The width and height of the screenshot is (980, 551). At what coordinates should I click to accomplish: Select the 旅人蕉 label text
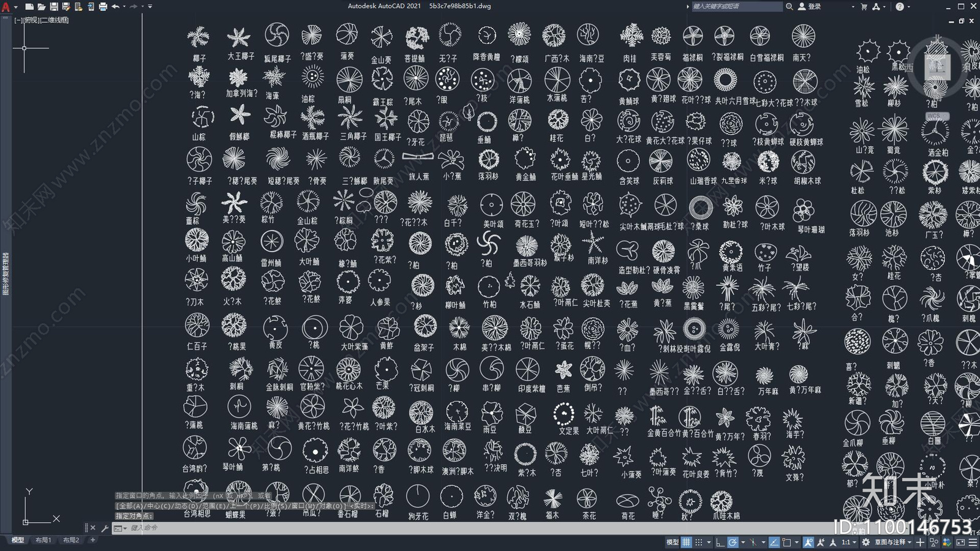(x=419, y=177)
